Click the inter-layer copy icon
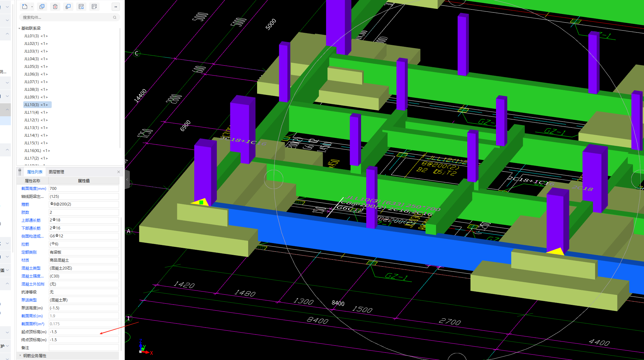Image resolution: width=644 pixels, height=360 pixels. pyautogui.click(x=68, y=7)
